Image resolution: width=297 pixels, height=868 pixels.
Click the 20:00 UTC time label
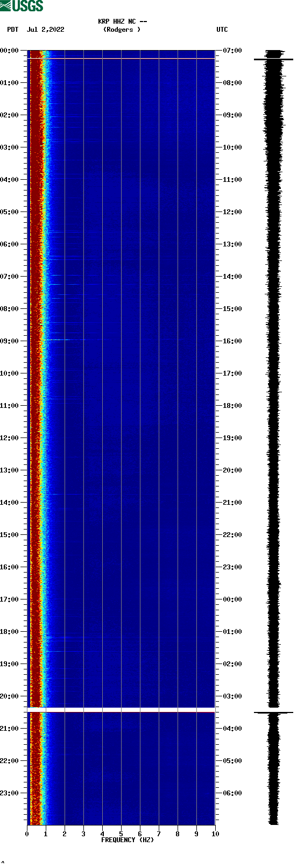pos(232,470)
